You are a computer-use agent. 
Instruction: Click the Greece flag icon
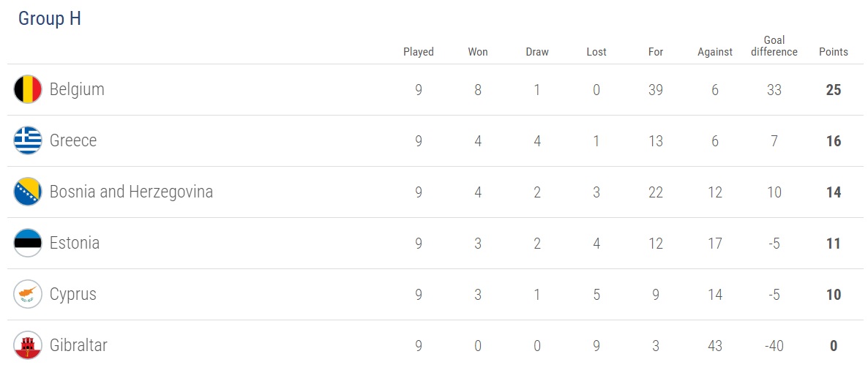[x=28, y=140]
